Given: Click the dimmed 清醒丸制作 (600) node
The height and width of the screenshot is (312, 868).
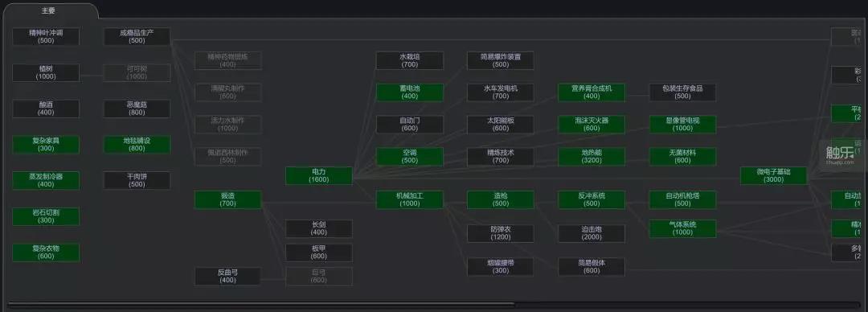Looking at the screenshot, I should 228,92.
